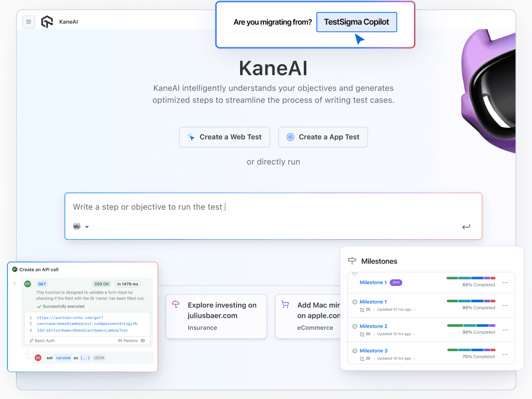Click the insurance umbrella icon
532x399 pixels.
(175, 304)
